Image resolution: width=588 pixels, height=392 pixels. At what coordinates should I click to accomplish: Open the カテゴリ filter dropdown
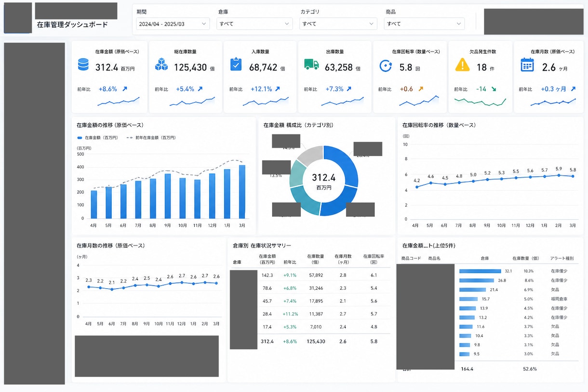click(x=338, y=24)
